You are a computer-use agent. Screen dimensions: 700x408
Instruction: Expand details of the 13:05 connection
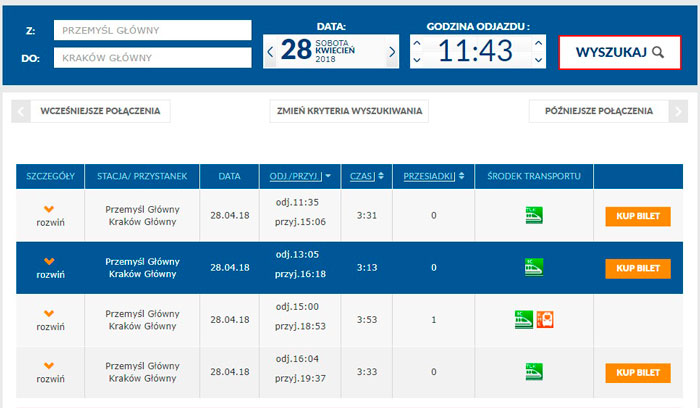tap(50, 267)
